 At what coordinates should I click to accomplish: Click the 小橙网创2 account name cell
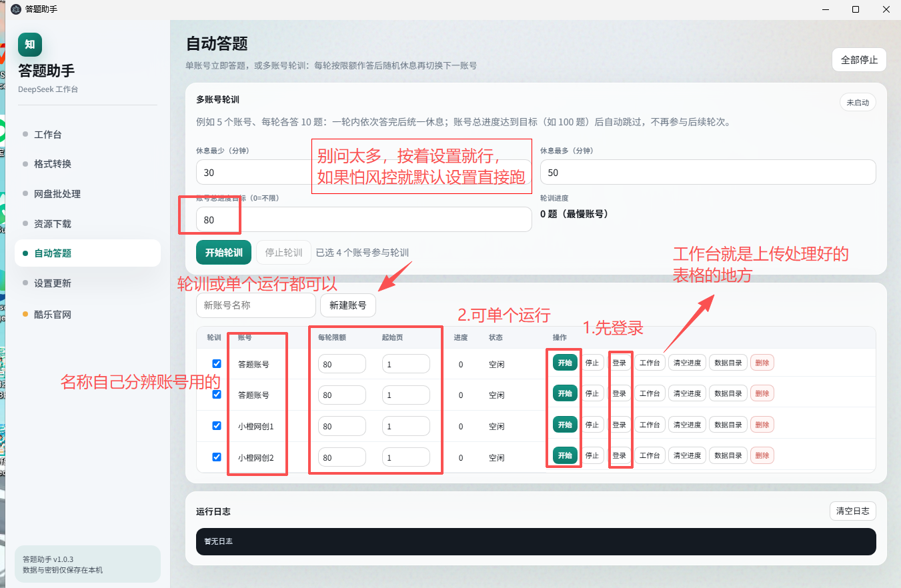coord(256,458)
